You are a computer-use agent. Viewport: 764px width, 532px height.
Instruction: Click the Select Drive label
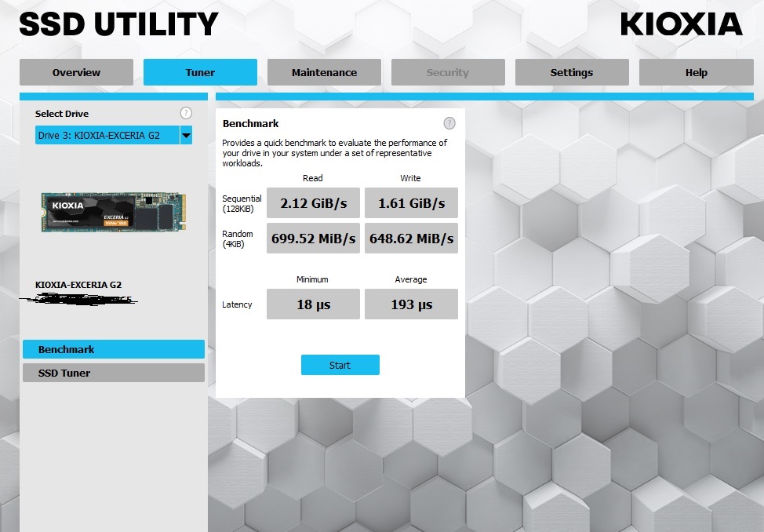62,114
